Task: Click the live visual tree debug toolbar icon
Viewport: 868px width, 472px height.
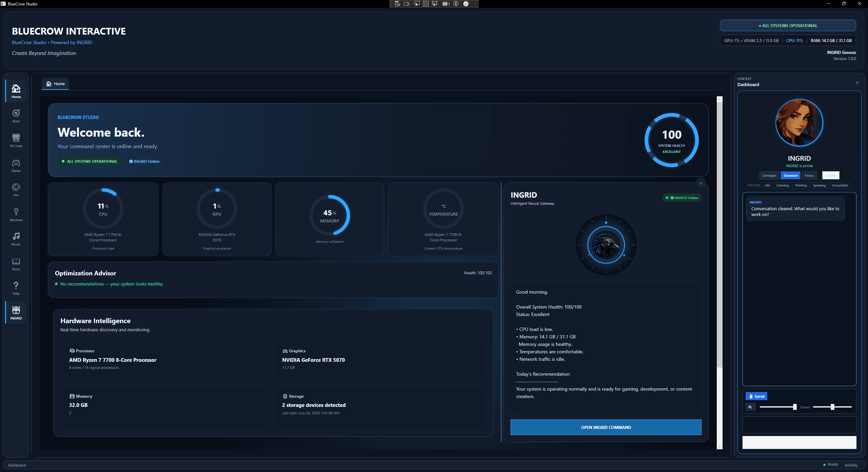Action: click(x=397, y=4)
